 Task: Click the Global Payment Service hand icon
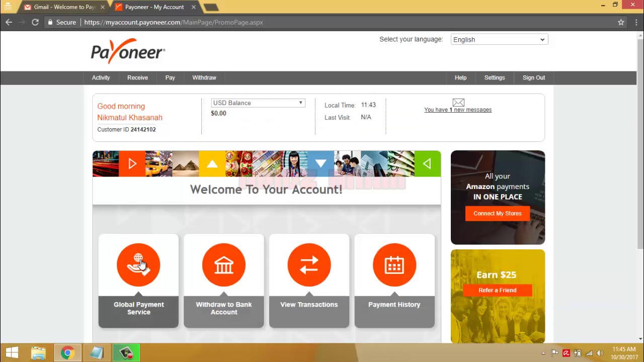click(x=138, y=265)
